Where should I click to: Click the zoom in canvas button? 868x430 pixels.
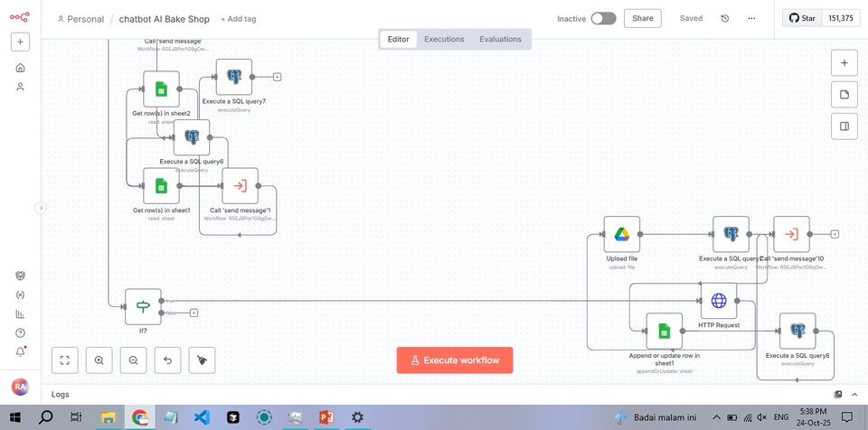(x=99, y=360)
